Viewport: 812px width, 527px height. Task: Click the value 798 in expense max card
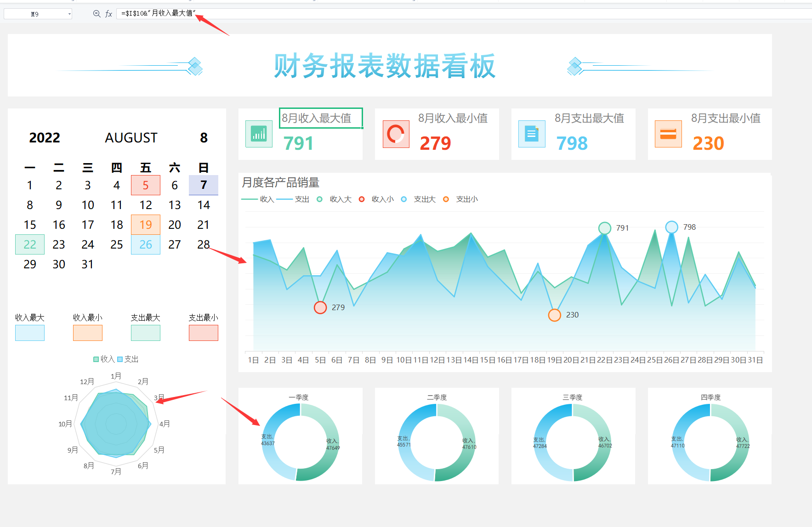coord(572,143)
